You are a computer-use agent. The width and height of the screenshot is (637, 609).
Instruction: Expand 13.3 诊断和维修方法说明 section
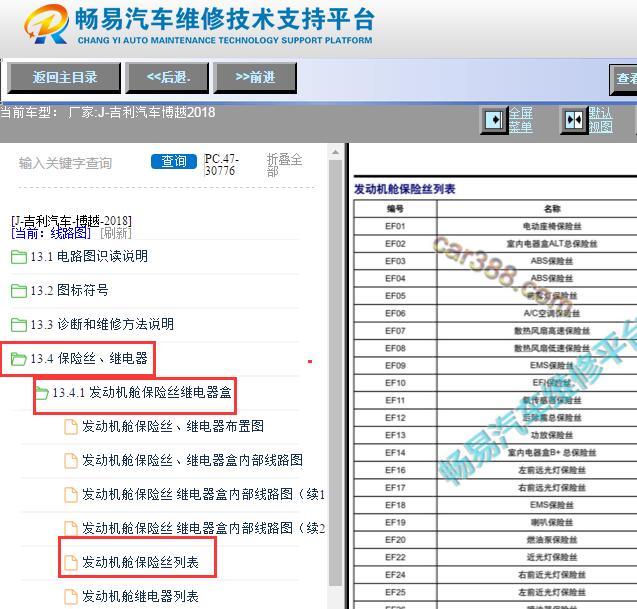102,324
